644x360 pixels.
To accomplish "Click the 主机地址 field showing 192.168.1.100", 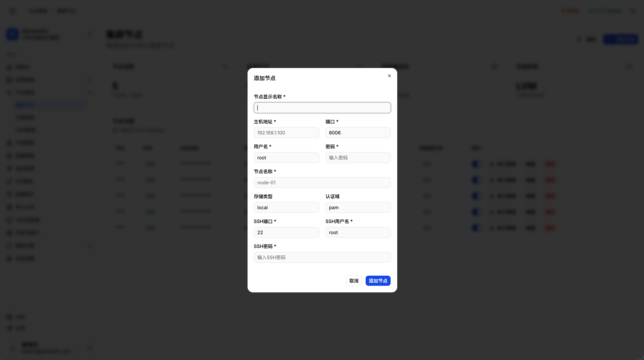I will coord(286,133).
